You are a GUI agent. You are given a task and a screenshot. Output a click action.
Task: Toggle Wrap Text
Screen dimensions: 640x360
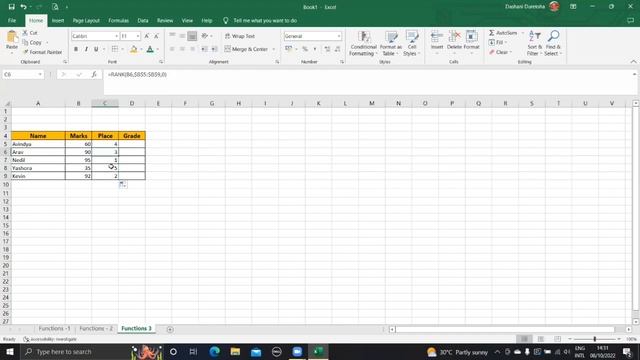[x=240, y=36]
